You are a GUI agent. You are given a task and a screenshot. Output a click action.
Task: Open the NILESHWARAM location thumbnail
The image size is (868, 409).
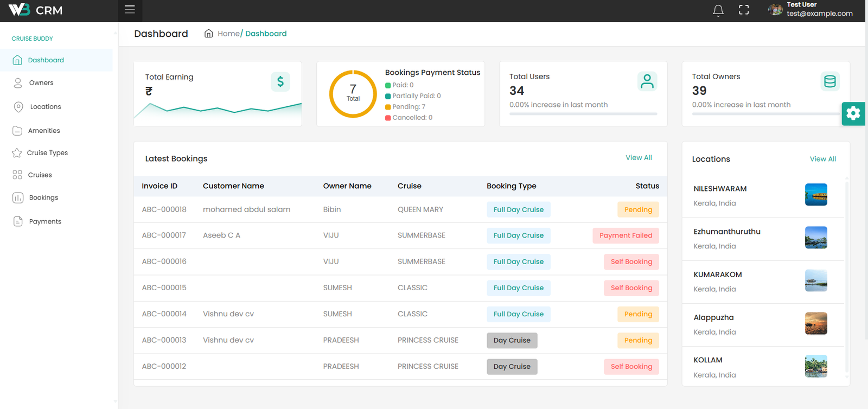[816, 195]
